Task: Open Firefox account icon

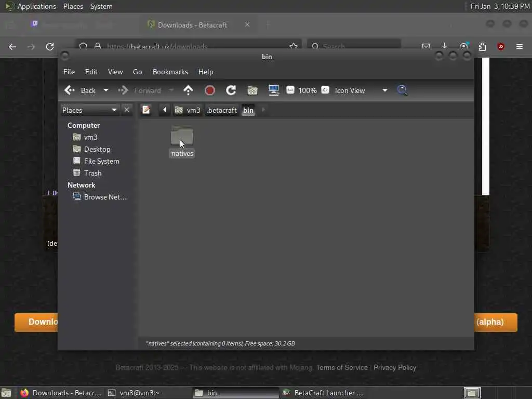Action: click(x=463, y=46)
